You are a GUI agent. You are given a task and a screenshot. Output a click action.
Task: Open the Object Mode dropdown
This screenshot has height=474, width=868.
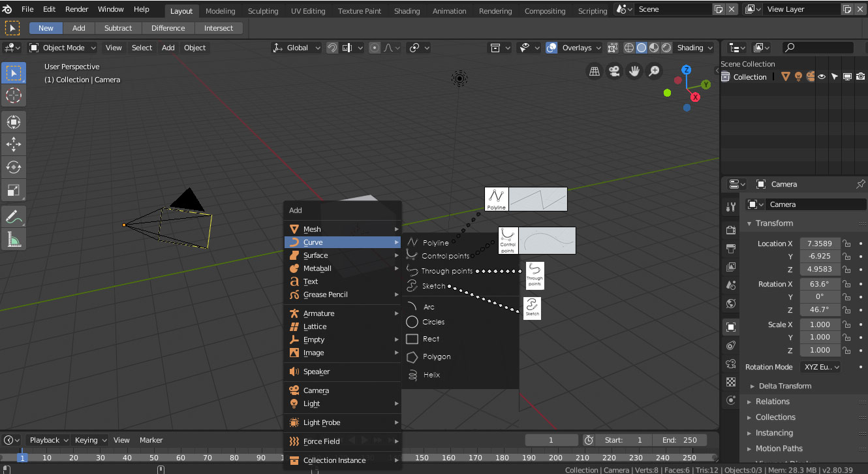pos(63,48)
